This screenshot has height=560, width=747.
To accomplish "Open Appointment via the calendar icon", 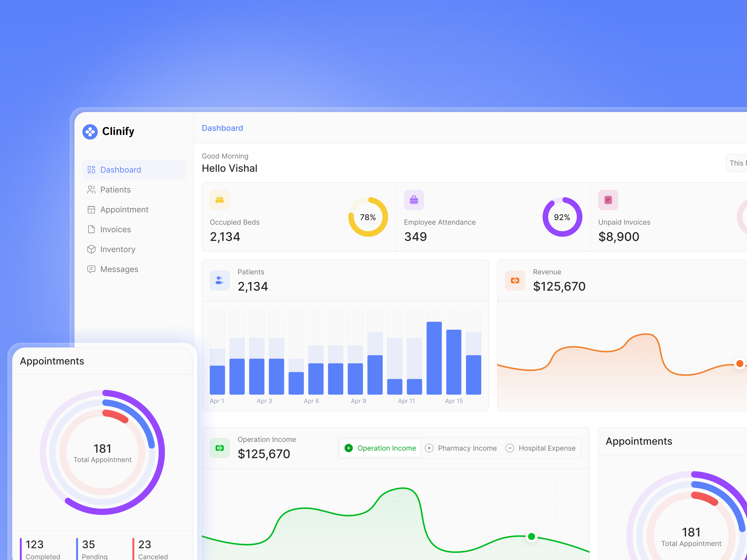I will pyautogui.click(x=91, y=209).
